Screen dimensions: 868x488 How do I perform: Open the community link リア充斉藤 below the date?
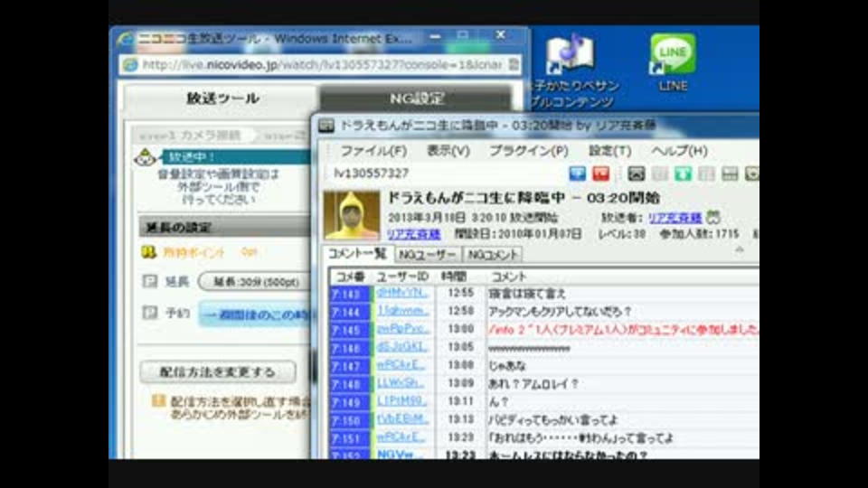click(413, 234)
